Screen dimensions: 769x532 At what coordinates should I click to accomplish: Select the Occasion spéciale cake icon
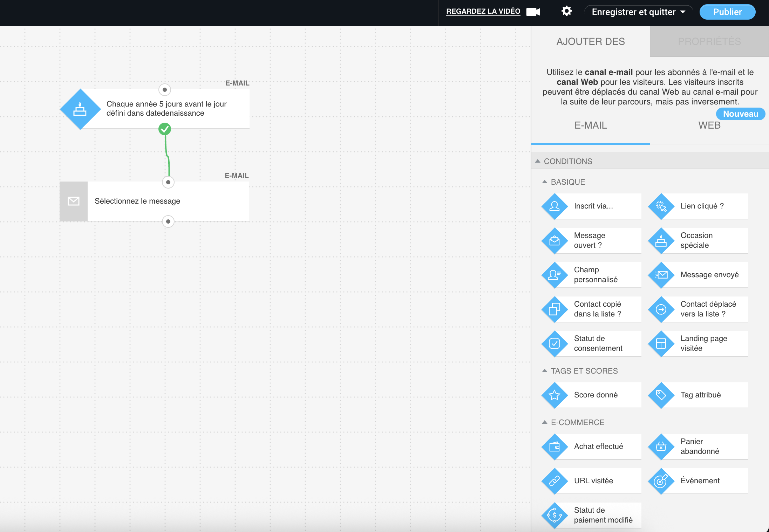click(x=661, y=241)
